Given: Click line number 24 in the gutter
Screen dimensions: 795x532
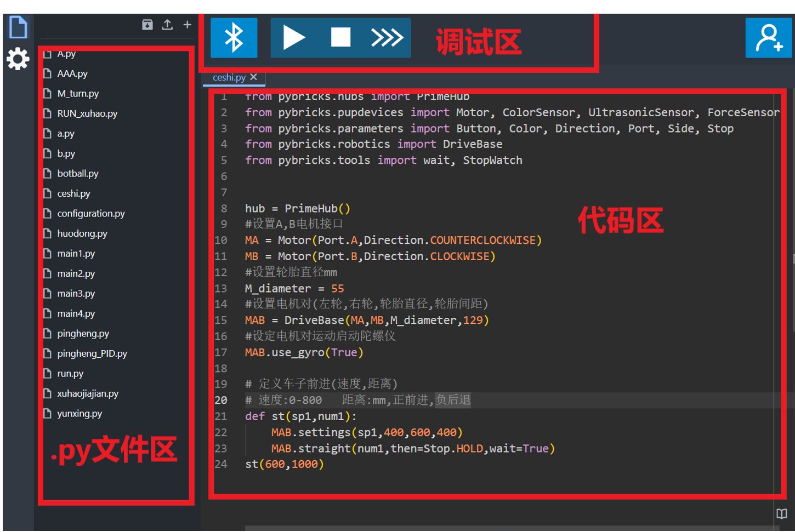Looking at the screenshot, I should tap(221, 464).
